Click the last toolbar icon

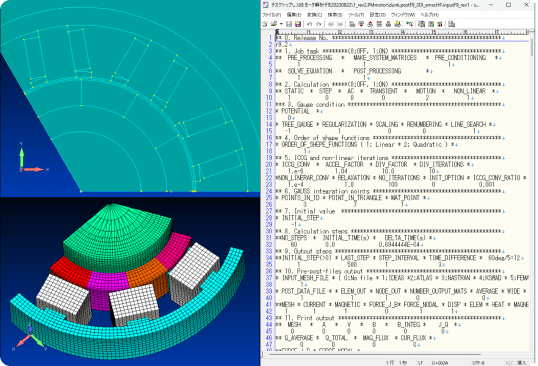(452, 24)
